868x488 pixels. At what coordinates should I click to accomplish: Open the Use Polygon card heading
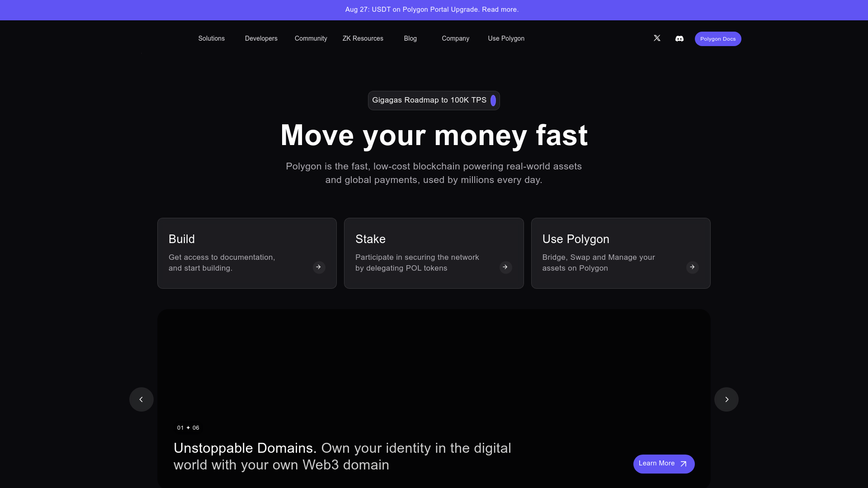[576, 239]
